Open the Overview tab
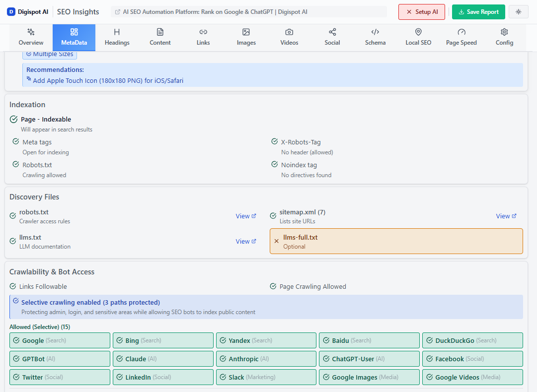Image resolution: width=537 pixels, height=392 pixels. pyautogui.click(x=31, y=38)
